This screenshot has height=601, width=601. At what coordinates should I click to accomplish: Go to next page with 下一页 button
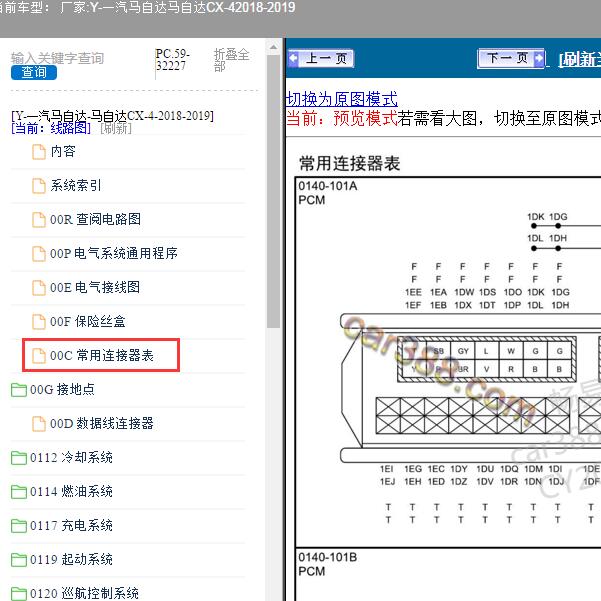[511, 59]
